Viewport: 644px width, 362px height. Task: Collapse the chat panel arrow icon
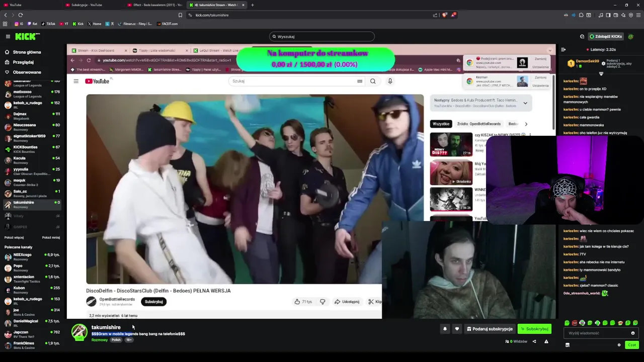(563, 50)
